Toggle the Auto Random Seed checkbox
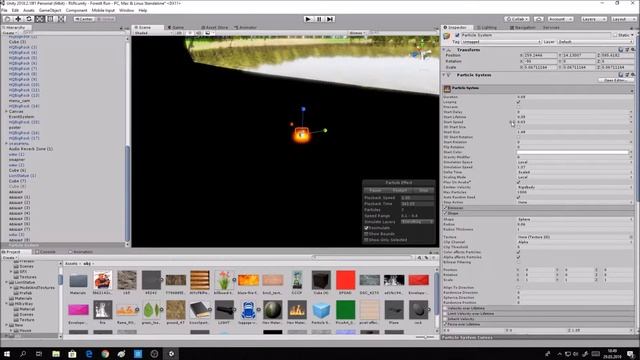Screen dimensions: 640x360 [x=518, y=197]
